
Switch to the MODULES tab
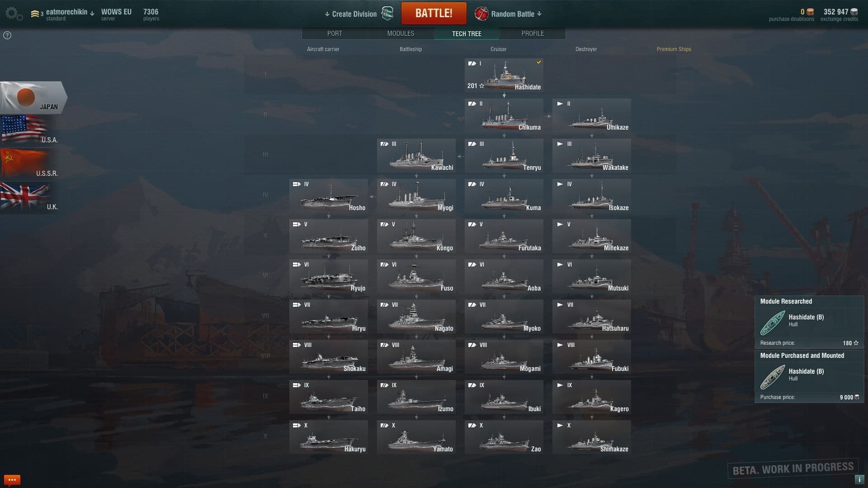(x=401, y=33)
